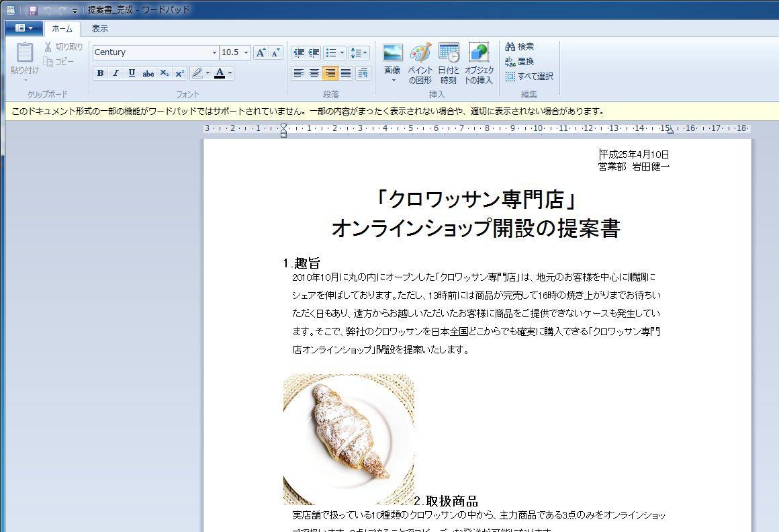Screen dimensions: 779x532
Task: Insert 日付と時刻 date and time
Action: (x=449, y=64)
